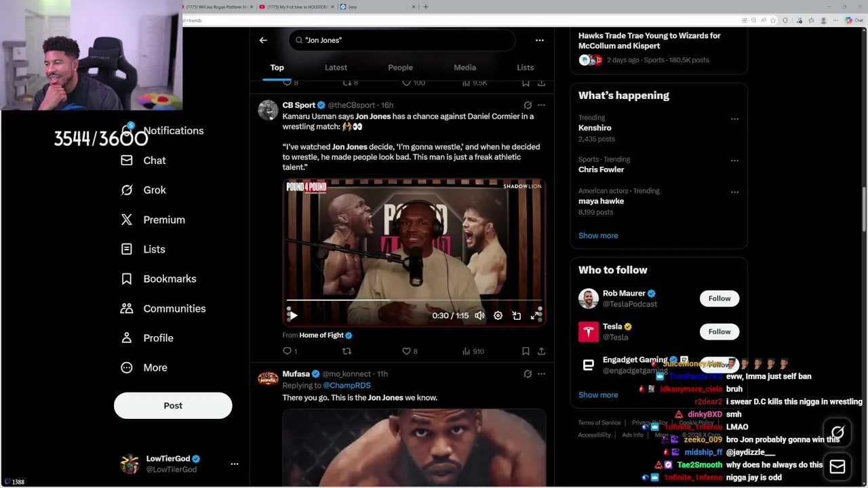Expand the video to fullscreen
This screenshot has height=488, width=868.
click(535, 316)
